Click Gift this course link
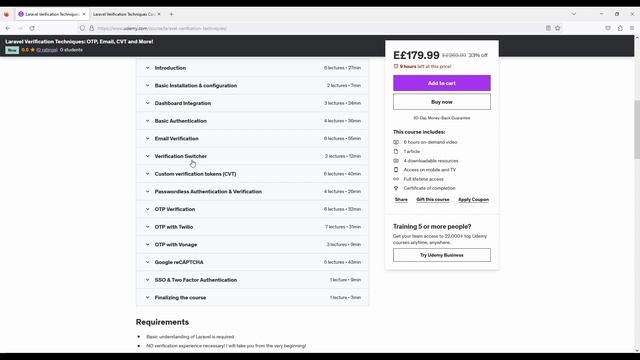The width and height of the screenshot is (640, 360). click(433, 200)
